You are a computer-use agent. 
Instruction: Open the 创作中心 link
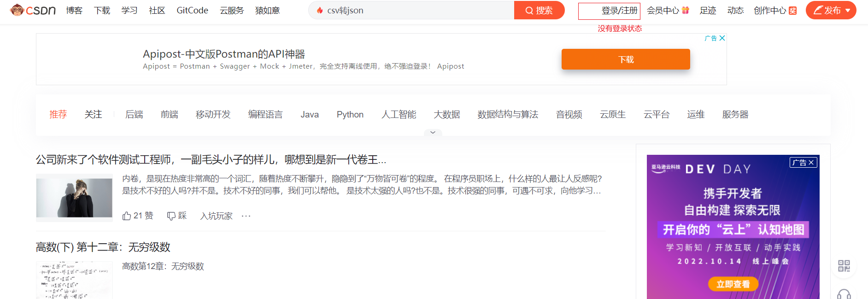click(770, 10)
